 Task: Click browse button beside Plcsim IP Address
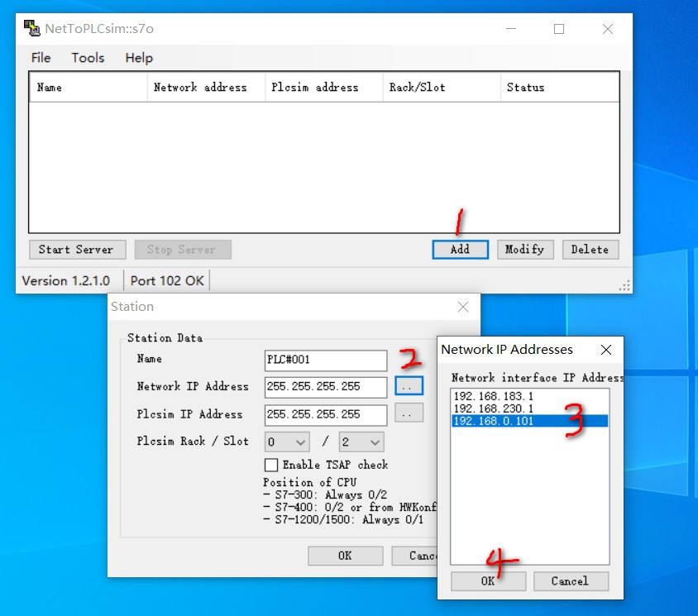point(409,413)
